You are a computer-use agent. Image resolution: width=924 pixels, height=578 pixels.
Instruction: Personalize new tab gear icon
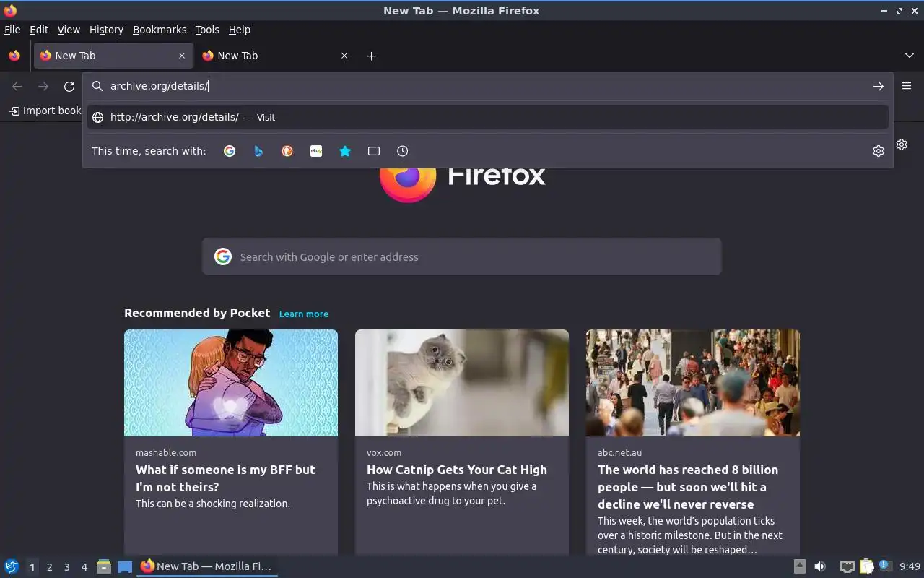tap(902, 144)
